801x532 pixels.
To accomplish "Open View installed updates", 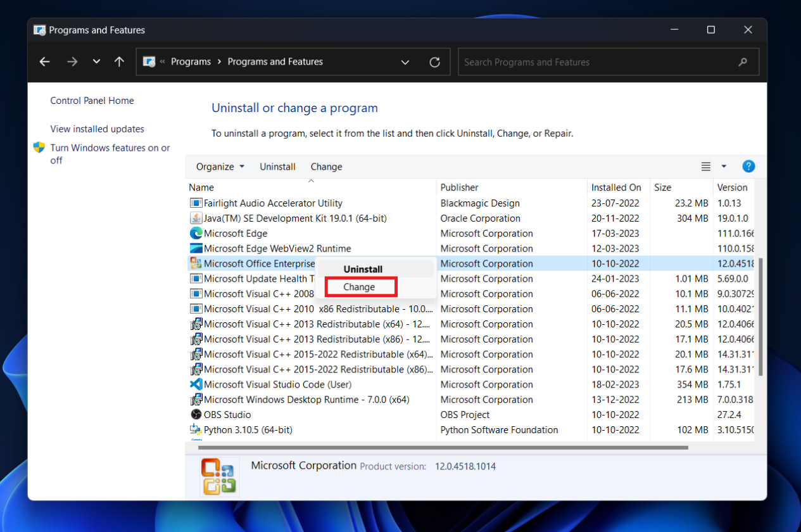I will [97, 129].
